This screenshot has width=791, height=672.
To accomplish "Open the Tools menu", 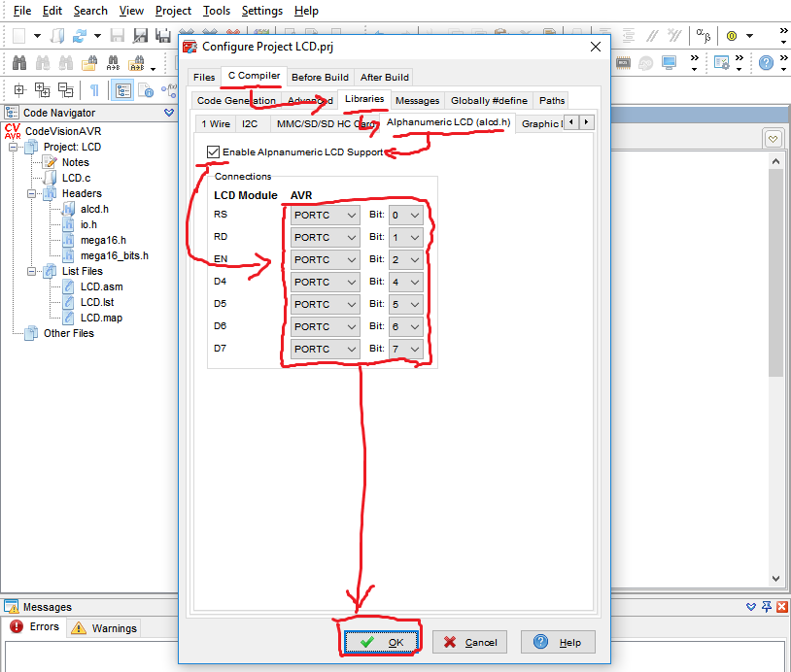I will coord(217,11).
